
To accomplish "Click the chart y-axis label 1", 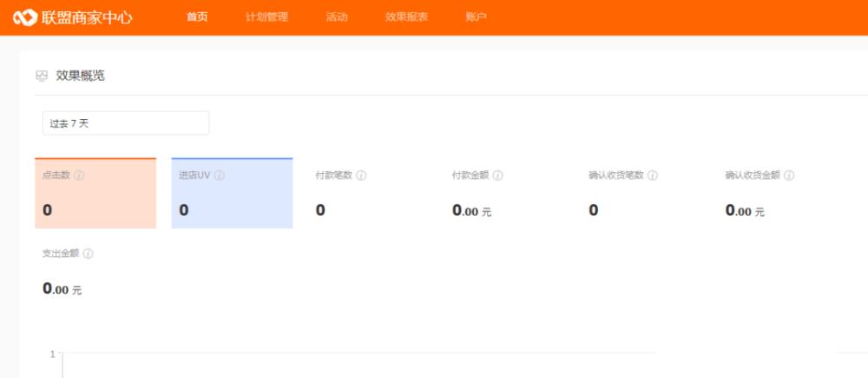I will pyautogui.click(x=53, y=355).
